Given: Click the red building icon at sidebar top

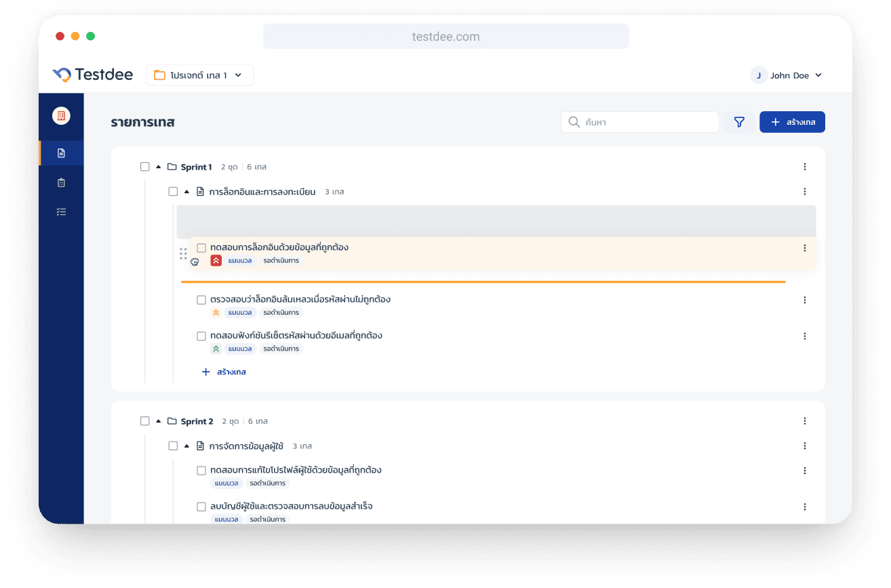Looking at the screenshot, I should point(61,116).
